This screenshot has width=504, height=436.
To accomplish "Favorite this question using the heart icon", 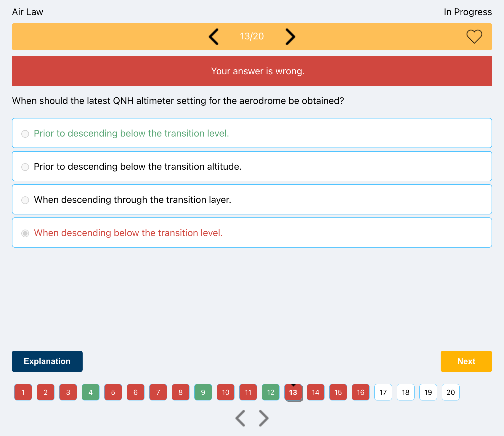I will click(x=474, y=36).
